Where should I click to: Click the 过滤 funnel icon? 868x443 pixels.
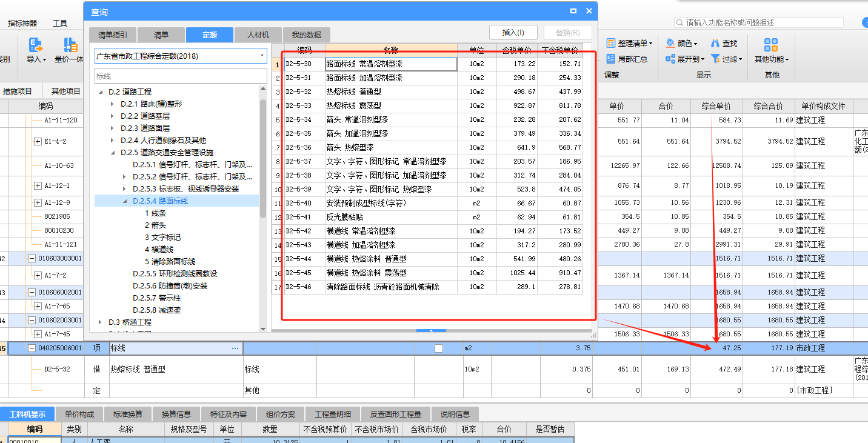[x=715, y=59]
